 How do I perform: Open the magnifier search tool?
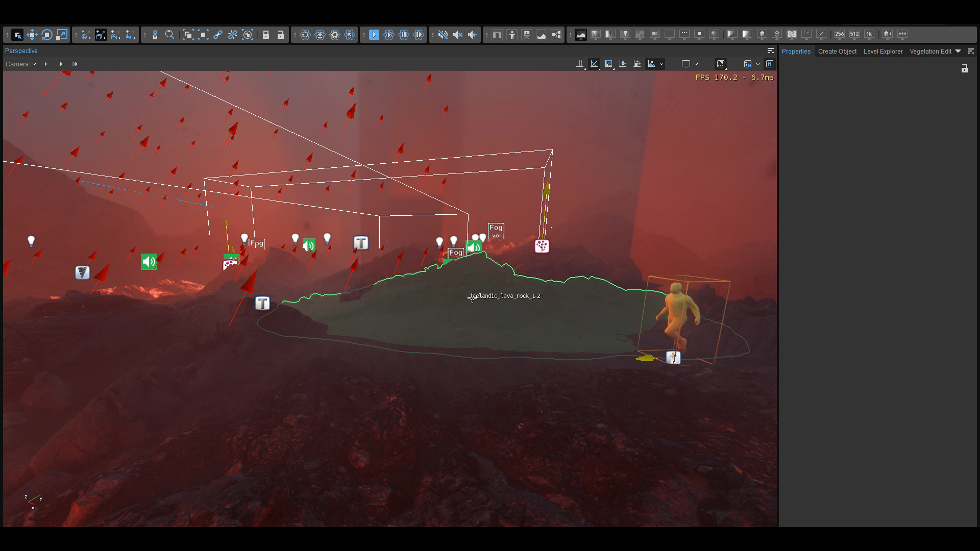pyautogui.click(x=169, y=34)
